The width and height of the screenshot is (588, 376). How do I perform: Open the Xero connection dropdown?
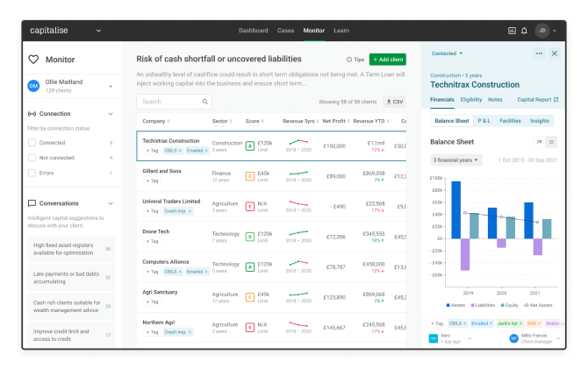[x=470, y=338]
